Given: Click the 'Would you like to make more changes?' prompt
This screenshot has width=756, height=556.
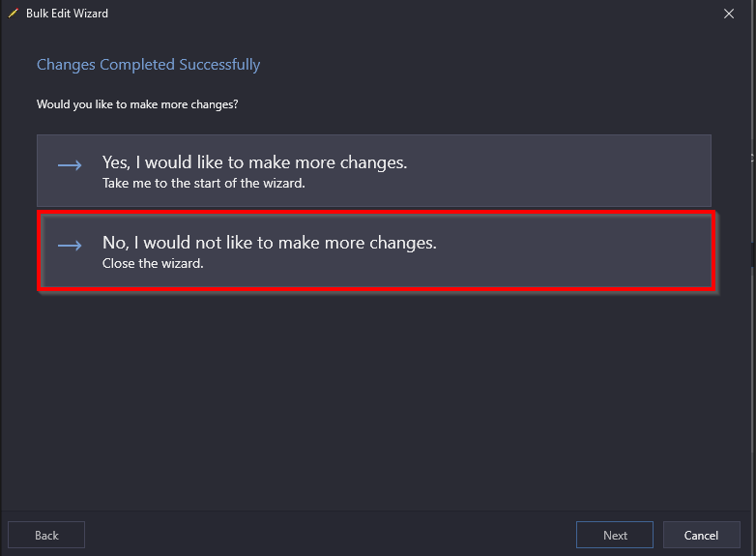Looking at the screenshot, I should coord(137,104).
